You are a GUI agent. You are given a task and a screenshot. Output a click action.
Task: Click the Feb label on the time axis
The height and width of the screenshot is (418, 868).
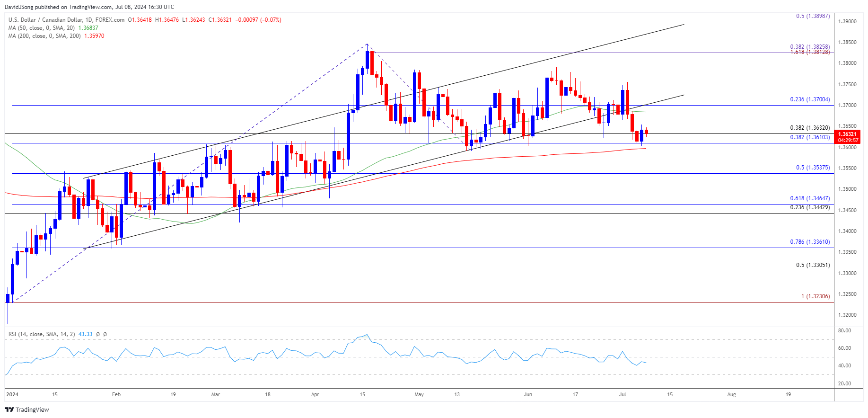point(116,394)
